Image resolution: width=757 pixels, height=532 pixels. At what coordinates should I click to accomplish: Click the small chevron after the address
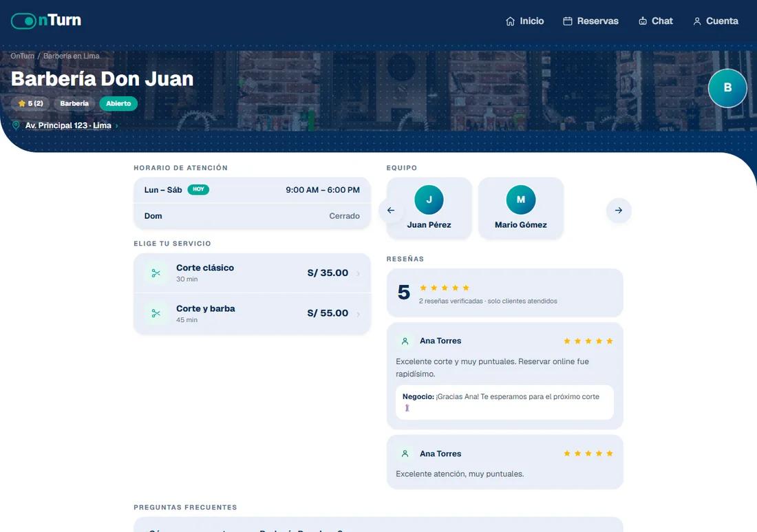(x=117, y=126)
